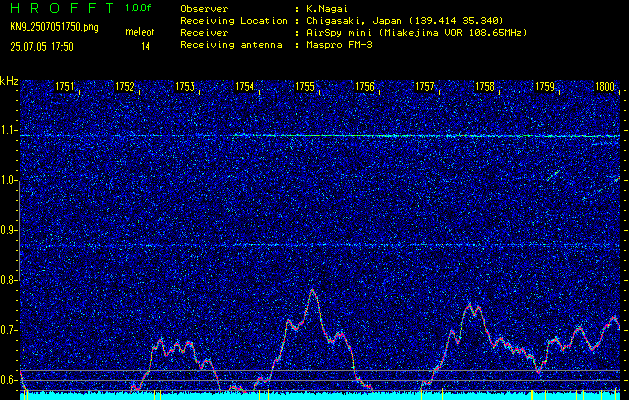Click the highest peak of the signal curve near 1755
Viewport: 629px width, 400px height.
[x=312, y=290]
